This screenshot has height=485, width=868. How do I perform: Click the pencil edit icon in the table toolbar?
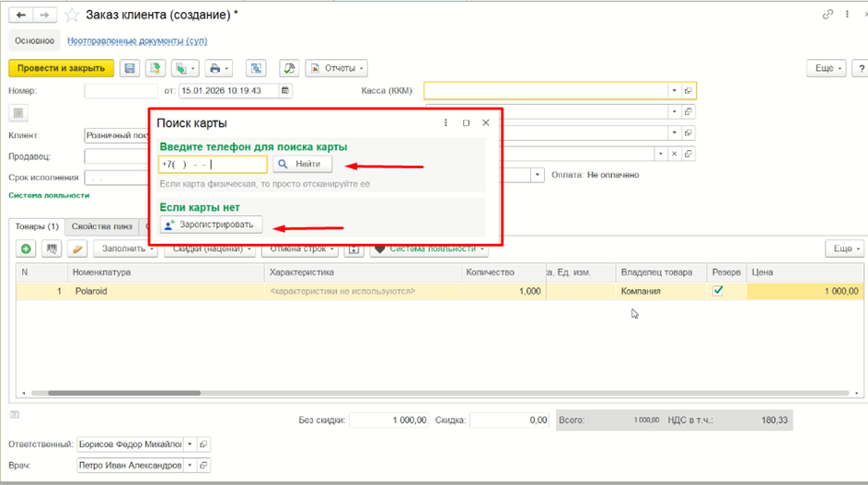pos(77,248)
